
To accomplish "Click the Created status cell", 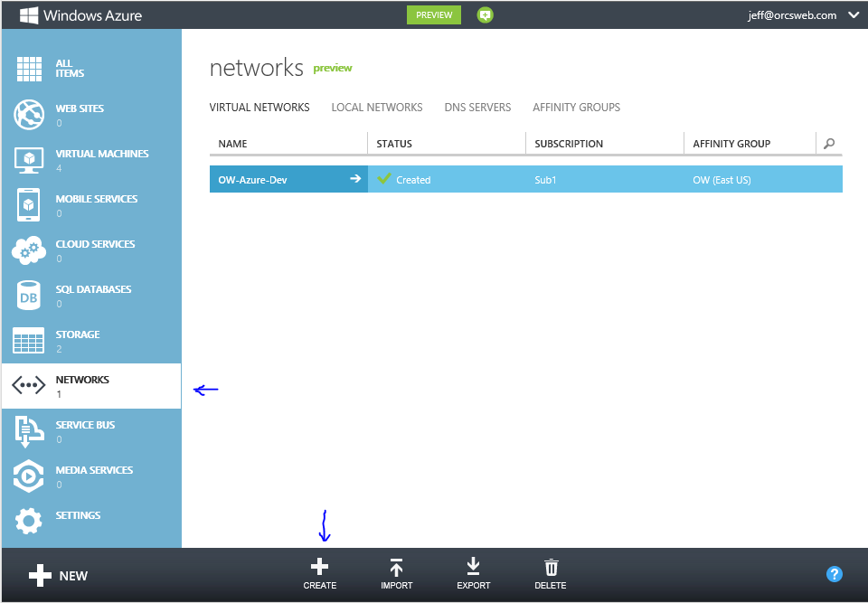I will tap(447, 179).
